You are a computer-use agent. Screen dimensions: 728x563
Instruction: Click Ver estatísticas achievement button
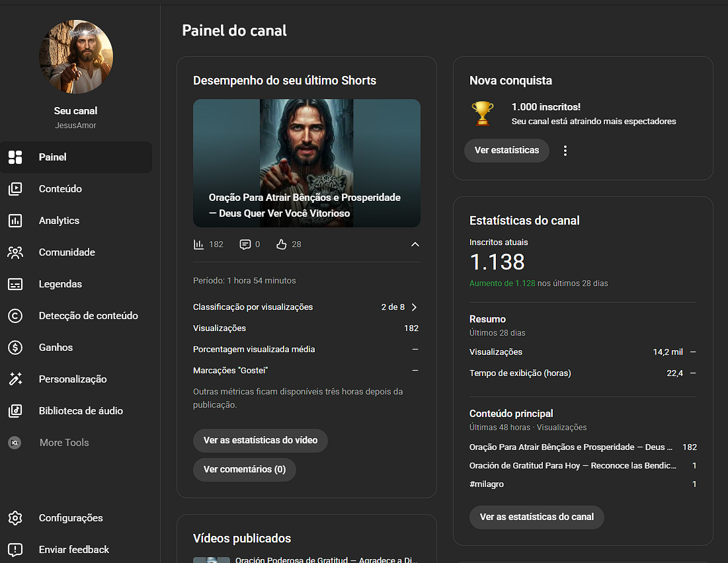[x=506, y=151]
